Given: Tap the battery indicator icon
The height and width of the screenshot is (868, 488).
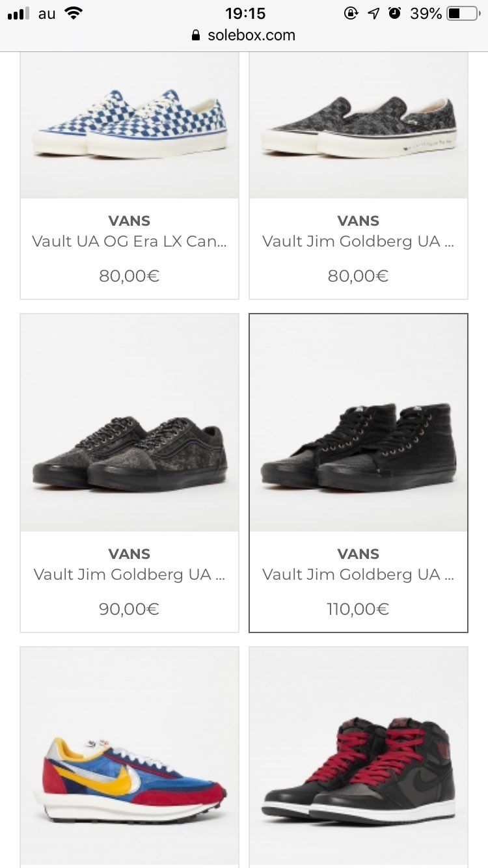Looking at the screenshot, I should pos(463,14).
